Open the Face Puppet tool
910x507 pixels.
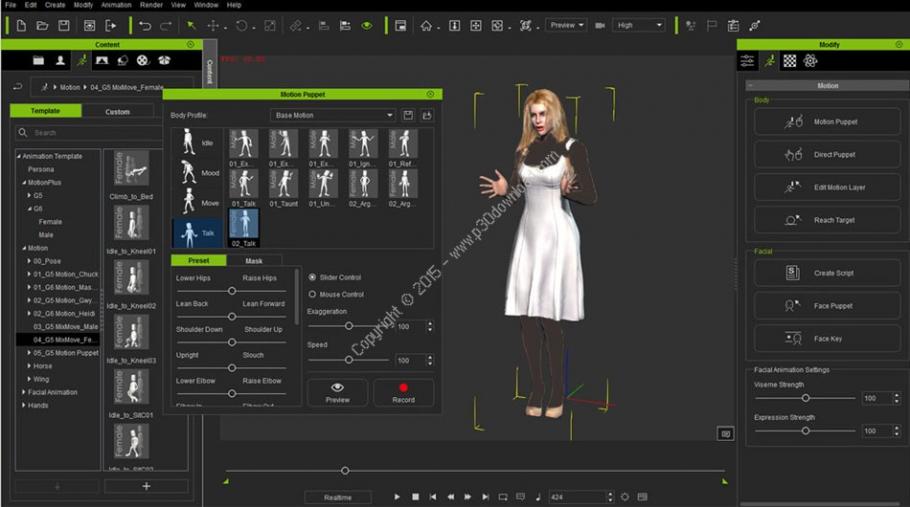pos(828,305)
